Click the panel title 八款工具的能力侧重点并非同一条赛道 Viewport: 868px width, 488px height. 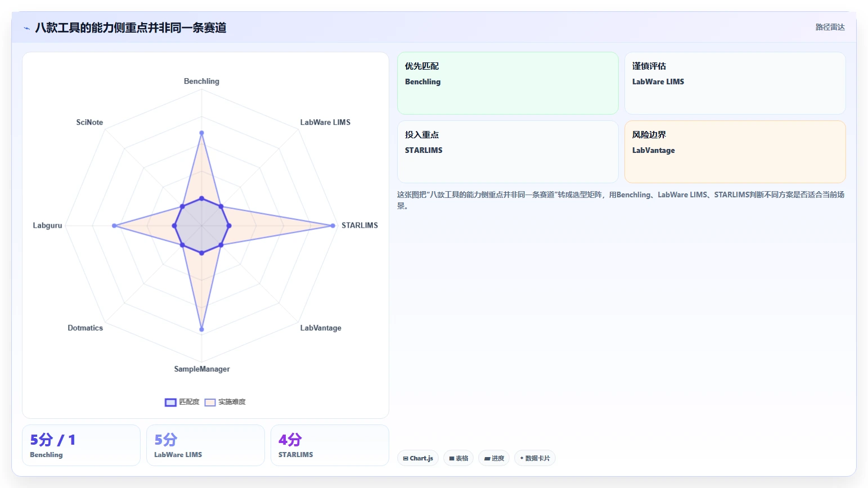[131, 28]
